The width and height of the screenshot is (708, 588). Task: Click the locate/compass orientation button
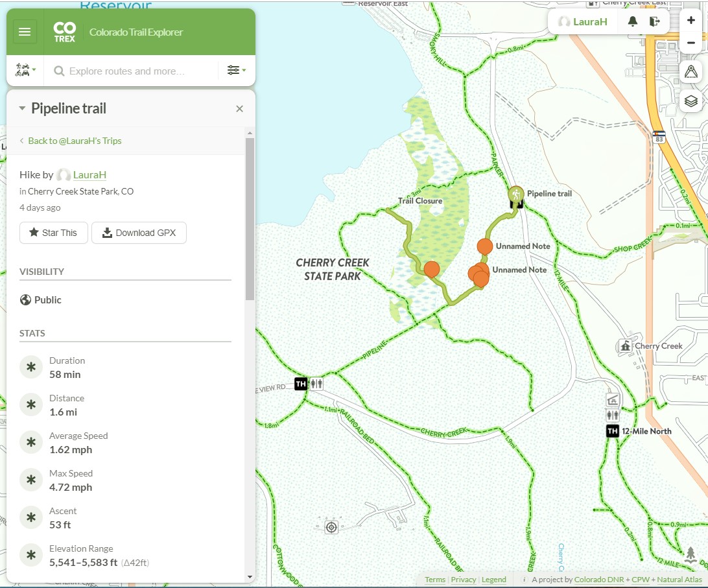coord(691,72)
